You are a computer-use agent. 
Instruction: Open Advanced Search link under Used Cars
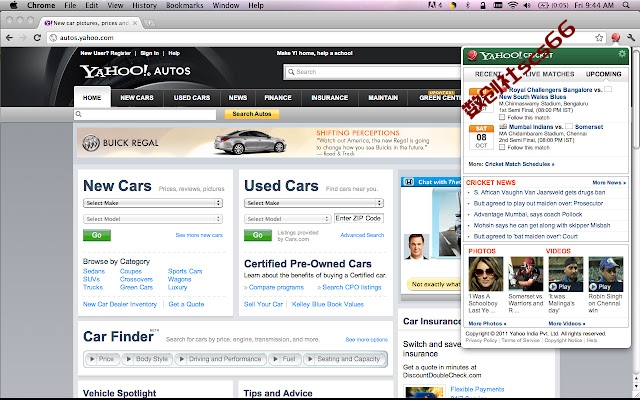pos(362,235)
